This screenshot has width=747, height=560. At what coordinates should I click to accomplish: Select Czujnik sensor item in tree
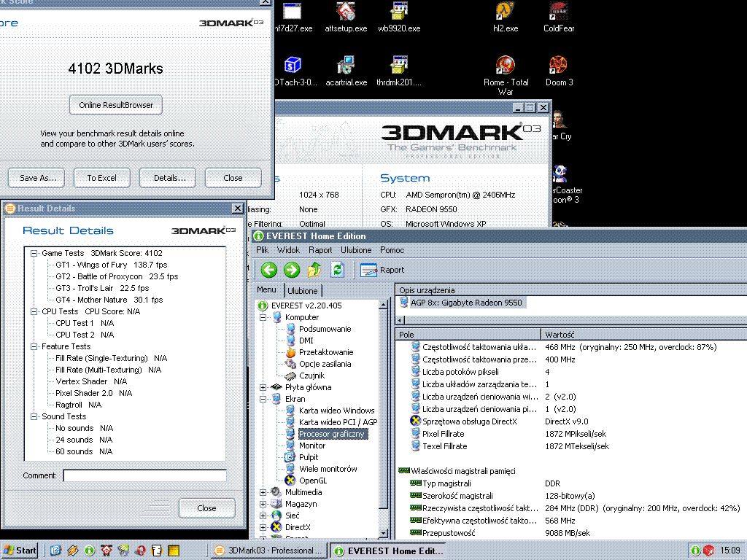click(311, 376)
